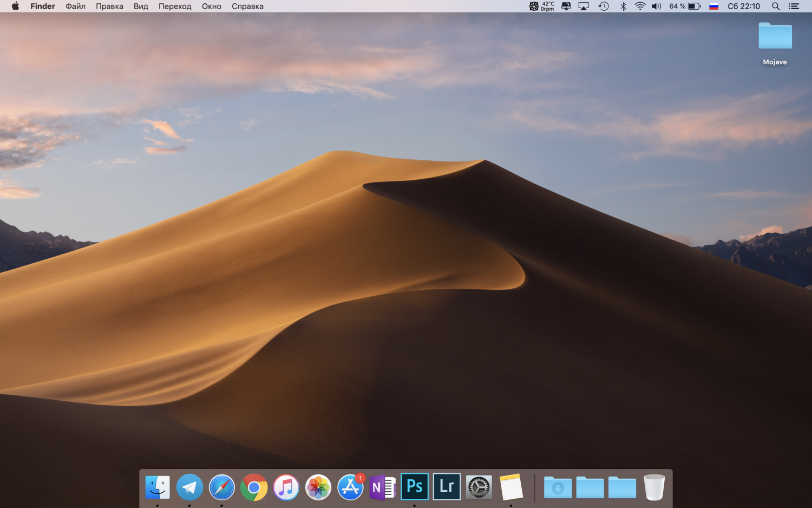Open App Store with update badge
The height and width of the screenshot is (508, 812).
click(350, 487)
